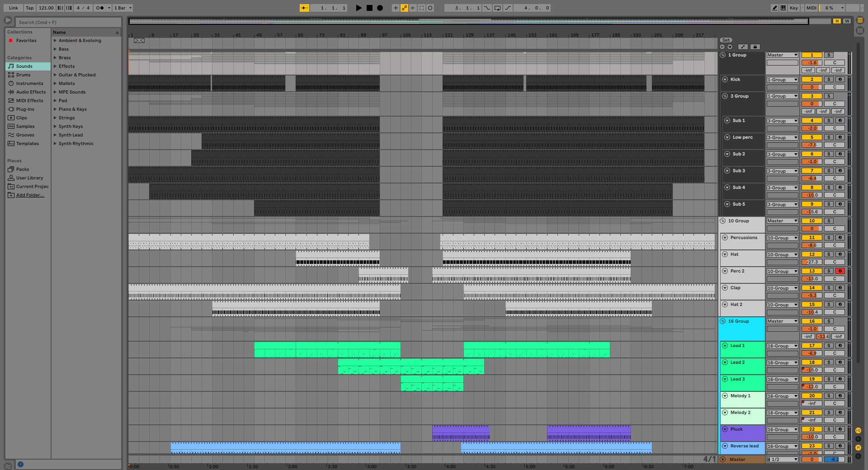The height and width of the screenshot is (470, 868).
Task: Stop playback with the Stop button
Action: click(369, 8)
